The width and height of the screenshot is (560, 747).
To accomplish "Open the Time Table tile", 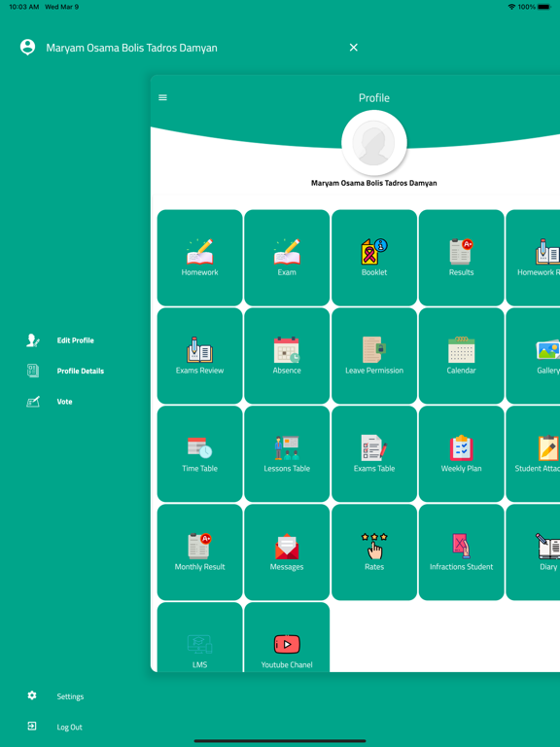I will click(x=199, y=454).
